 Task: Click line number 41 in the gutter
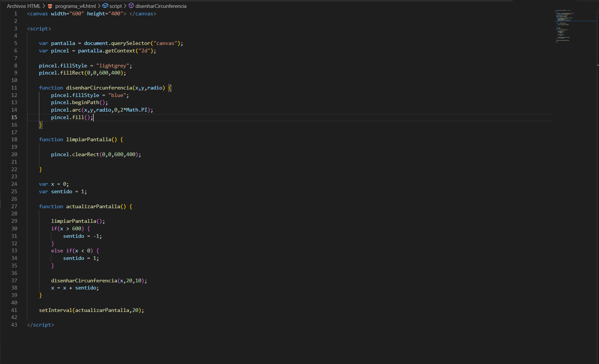(x=14, y=310)
